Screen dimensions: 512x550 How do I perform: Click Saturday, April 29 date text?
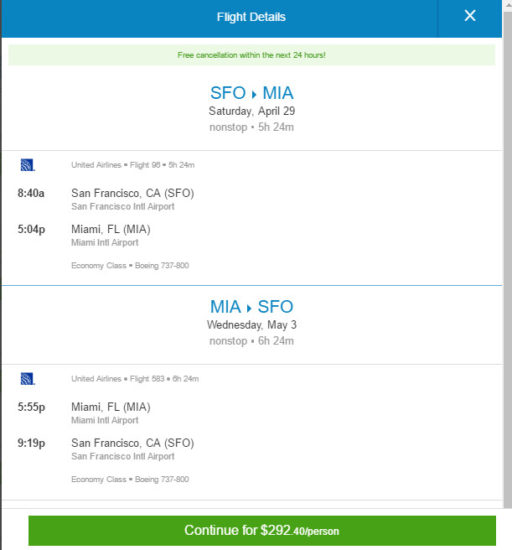pos(252,111)
